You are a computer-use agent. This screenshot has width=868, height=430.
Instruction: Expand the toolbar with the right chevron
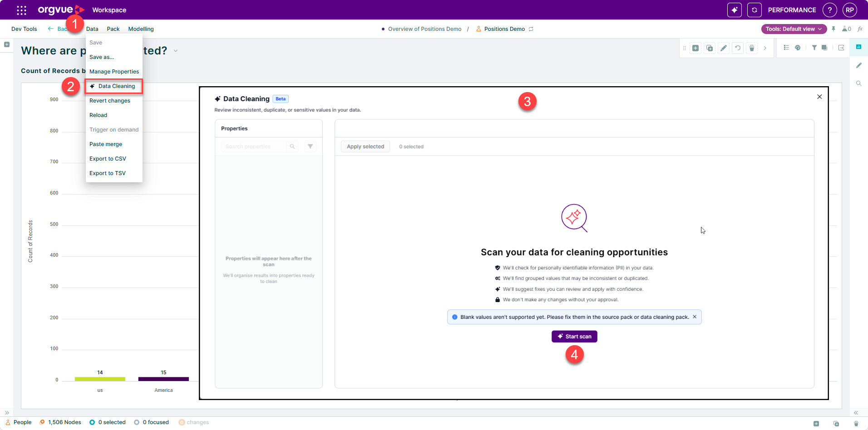(765, 48)
